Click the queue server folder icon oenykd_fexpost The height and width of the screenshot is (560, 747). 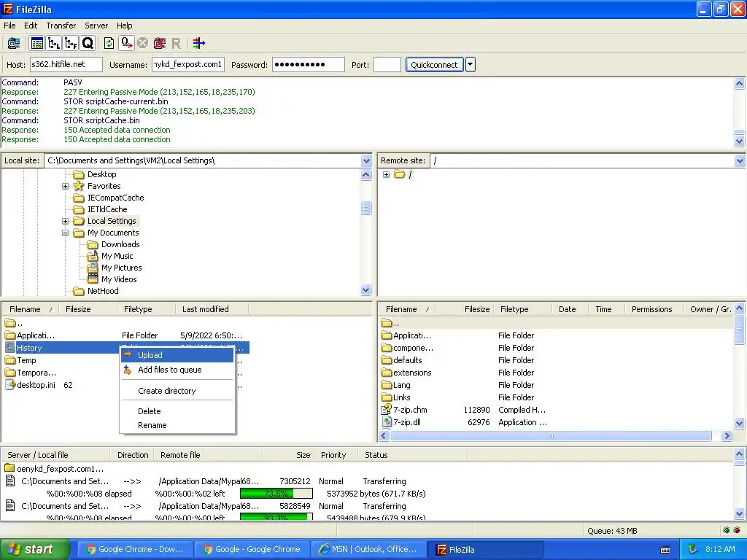tap(9, 469)
